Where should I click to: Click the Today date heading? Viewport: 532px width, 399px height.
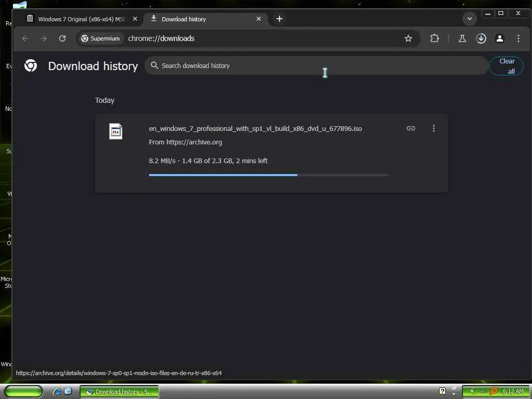104,100
